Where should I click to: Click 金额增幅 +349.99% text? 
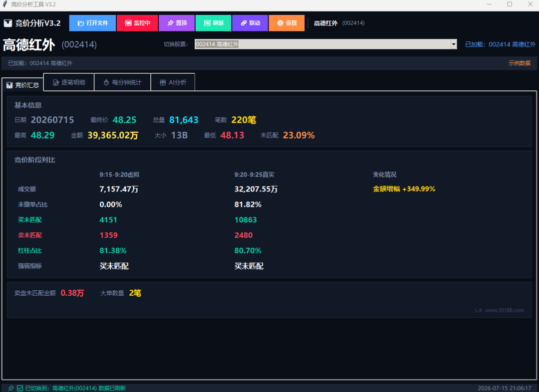(404, 189)
